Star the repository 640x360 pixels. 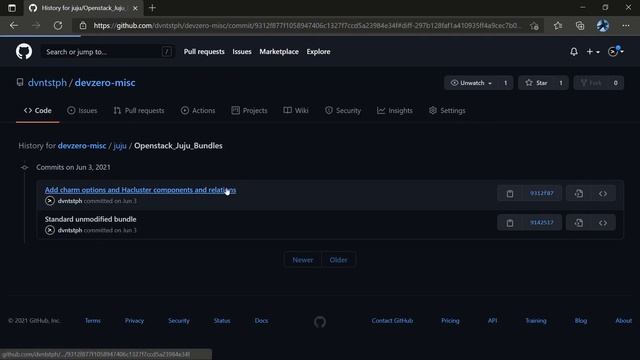pos(536,83)
